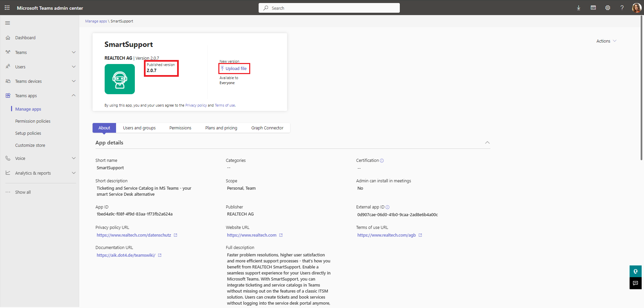The height and width of the screenshot is (308, 644).
Task: Click the Show all ellipsis icon
Action: pos(8,192)
